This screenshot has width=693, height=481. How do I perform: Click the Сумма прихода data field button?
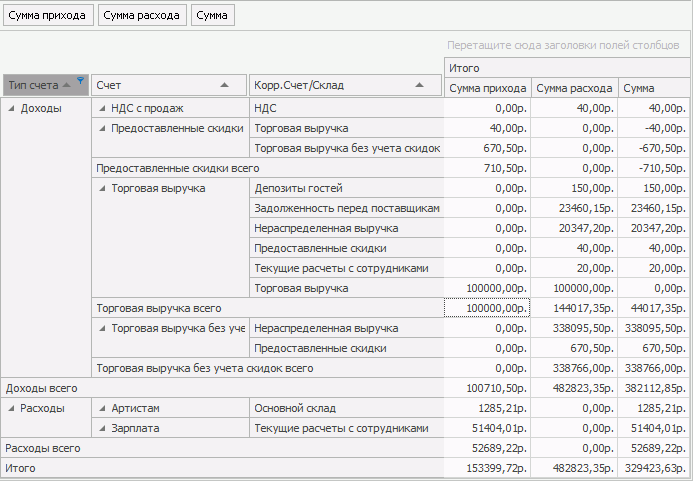click(x=47, y=16)
